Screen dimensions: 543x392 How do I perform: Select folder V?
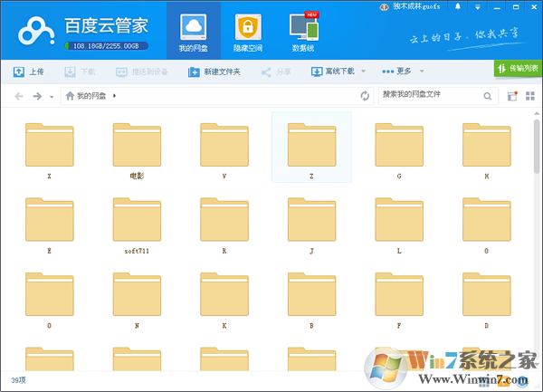(224, 150)
